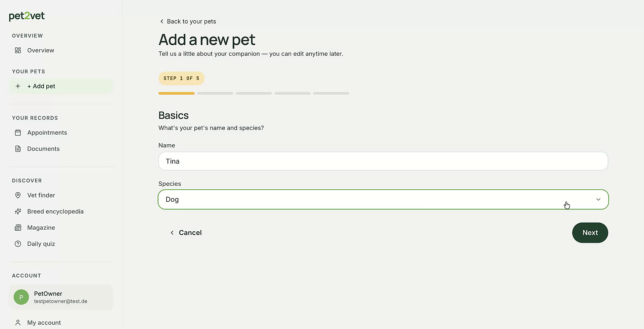Click the My account person icon
Image resolution: width=644 pixels, height=329 pixels.
pos(18,323)
